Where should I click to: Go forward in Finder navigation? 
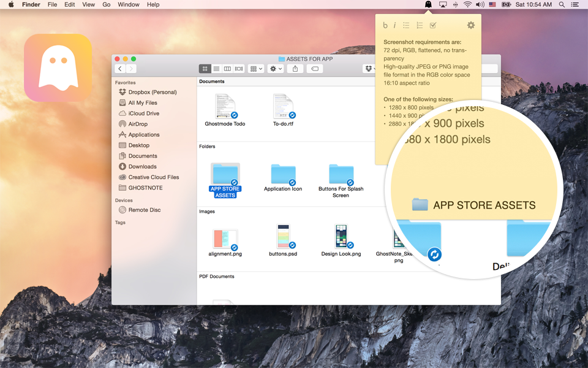point(131,69)
